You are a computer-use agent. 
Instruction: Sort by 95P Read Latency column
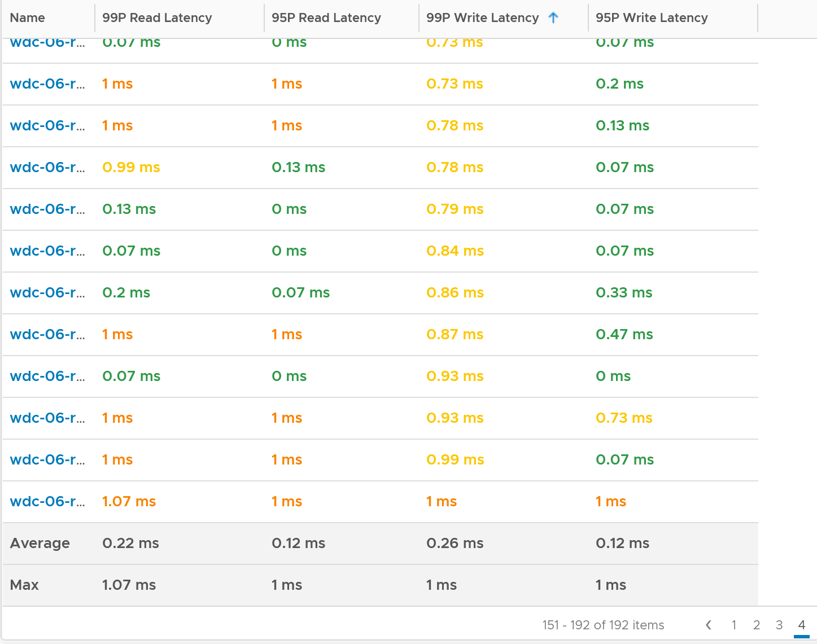[x=326, y=17]
